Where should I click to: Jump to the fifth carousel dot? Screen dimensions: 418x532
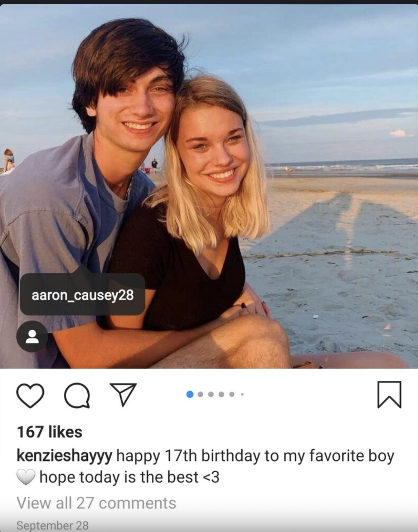click(232, 395)
